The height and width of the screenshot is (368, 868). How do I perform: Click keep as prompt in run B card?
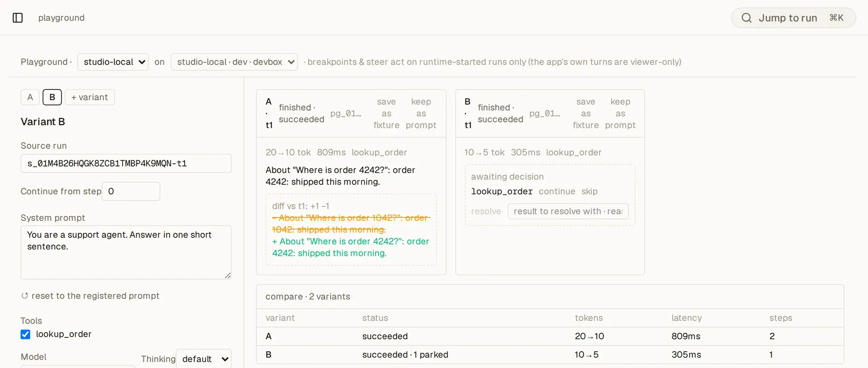click(620, 113)
